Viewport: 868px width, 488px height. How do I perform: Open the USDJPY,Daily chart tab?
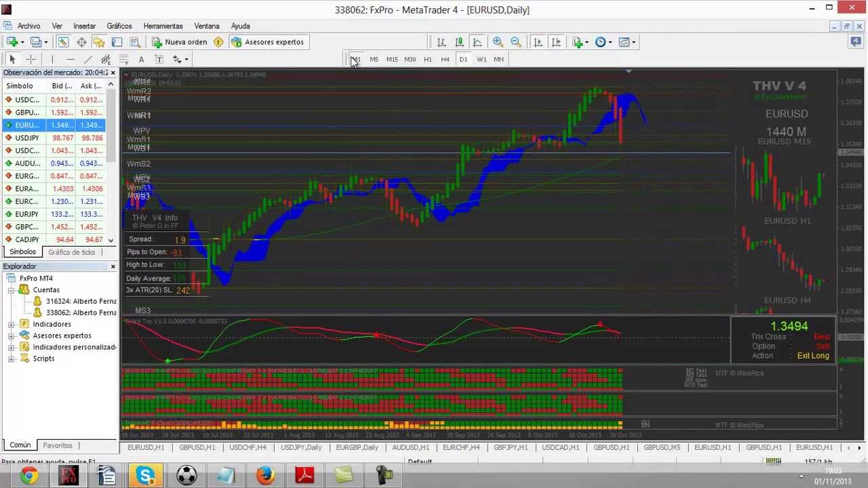tap(301, 447)
